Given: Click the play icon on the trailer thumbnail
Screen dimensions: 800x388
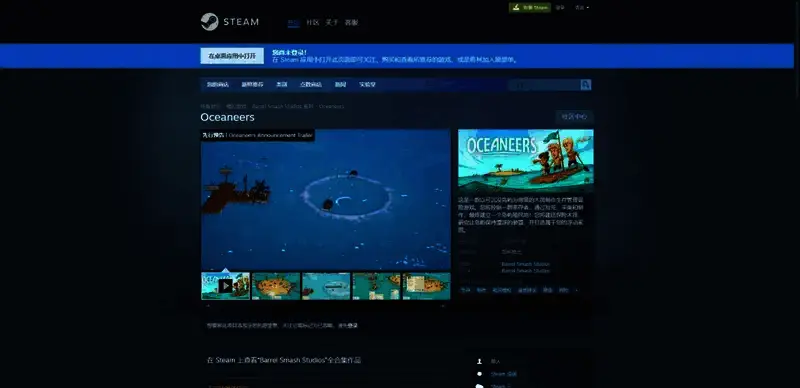Looking at the screenshot, I should [226, 286].
